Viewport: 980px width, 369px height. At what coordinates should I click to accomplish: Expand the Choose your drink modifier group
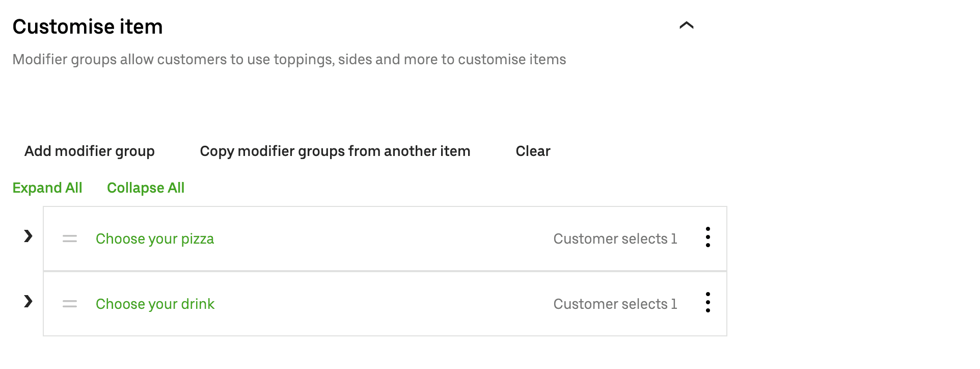27,302
